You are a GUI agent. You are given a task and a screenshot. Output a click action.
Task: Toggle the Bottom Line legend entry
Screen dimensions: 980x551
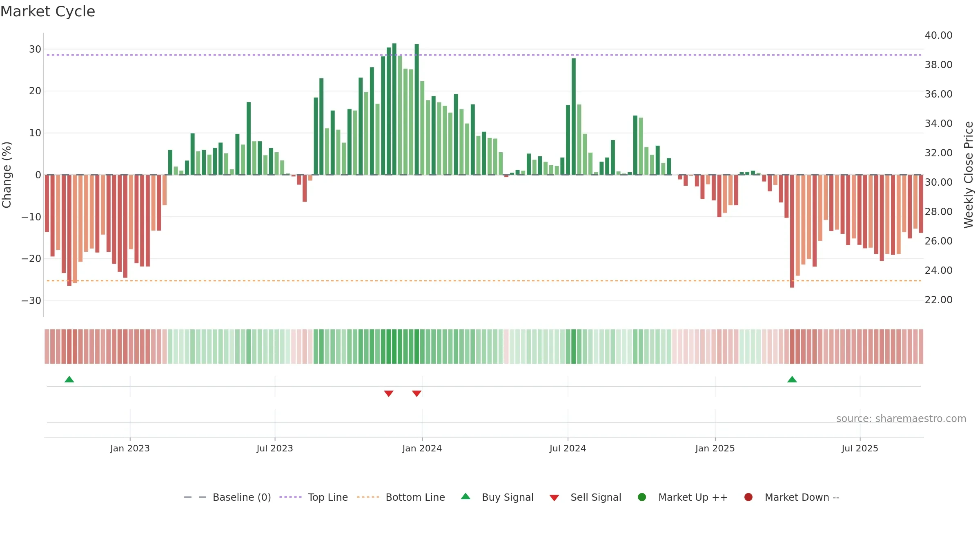(401, 498)
